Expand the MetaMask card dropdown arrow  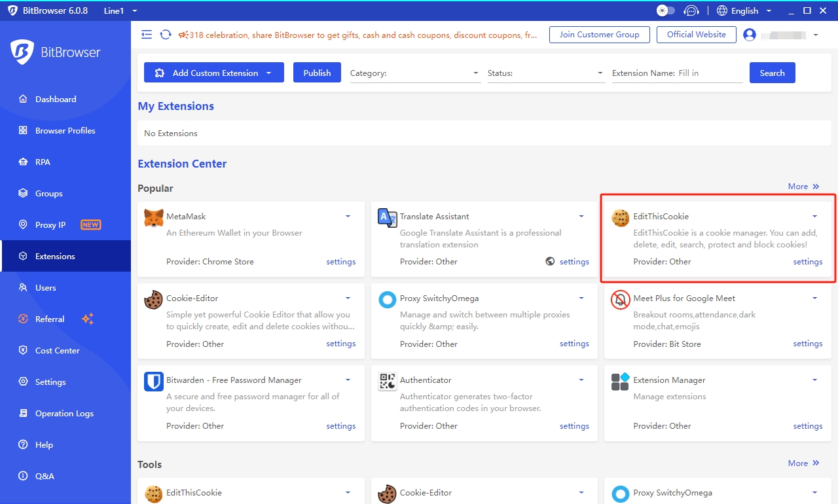(348, 216)
